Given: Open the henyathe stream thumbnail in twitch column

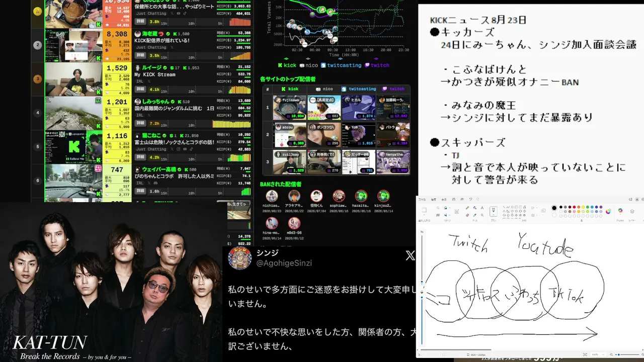Looking at the screenshot, I should [x=393, y=162].
